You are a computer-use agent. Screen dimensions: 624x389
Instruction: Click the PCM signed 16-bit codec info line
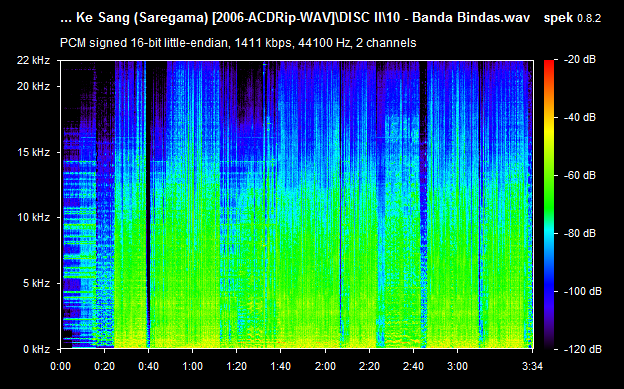(x=238, y=43)
